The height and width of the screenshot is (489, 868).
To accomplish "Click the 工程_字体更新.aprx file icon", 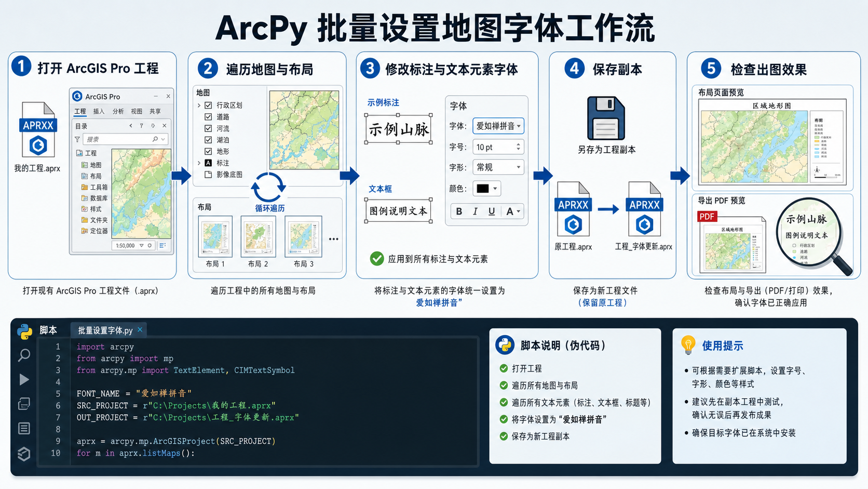I will pyautogui.click(x=644, y=209).
